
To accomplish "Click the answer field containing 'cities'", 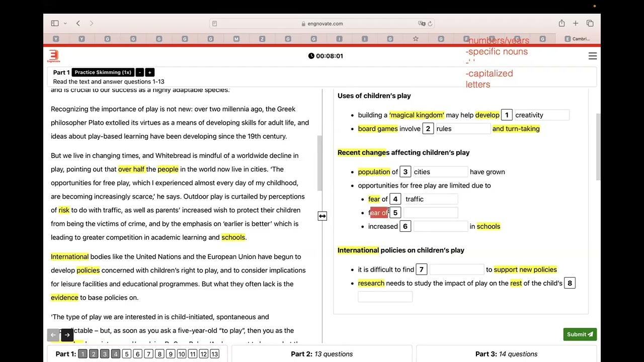I will click(x=440, y=172).
